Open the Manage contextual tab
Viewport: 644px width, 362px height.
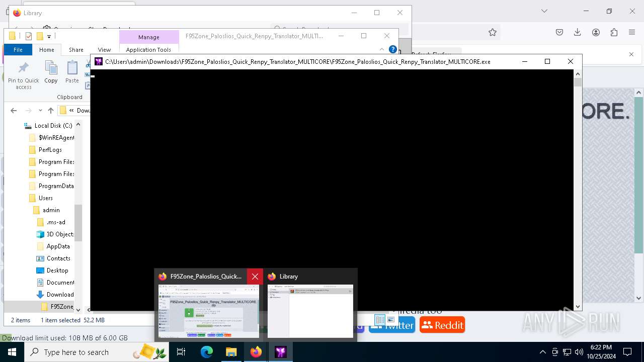tap(149, 37)
